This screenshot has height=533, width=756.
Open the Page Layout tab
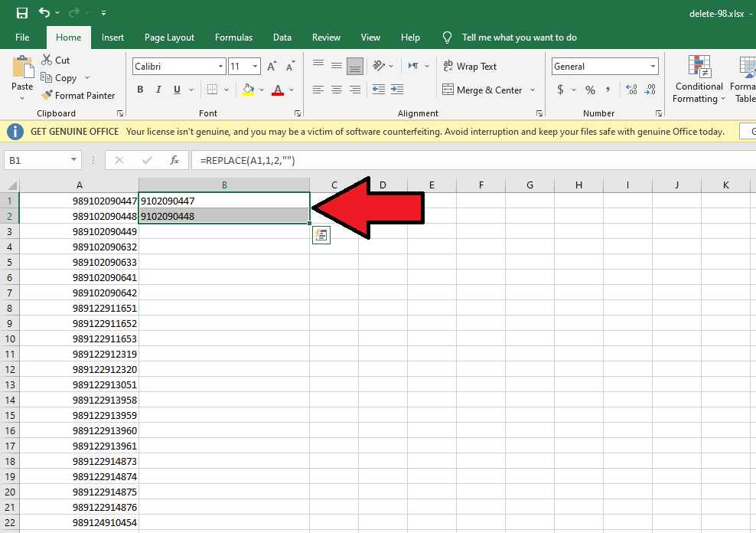pos(169,38)
